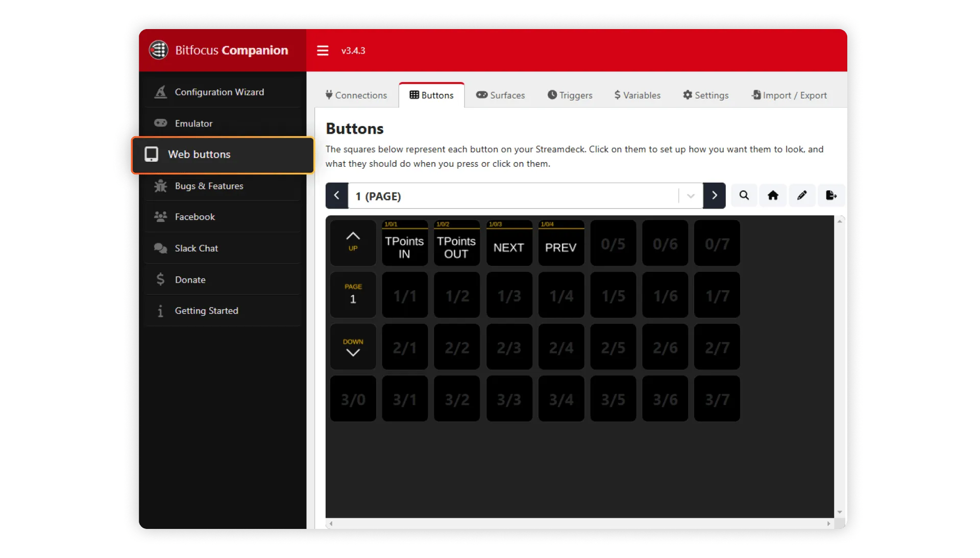Image resolution: width=980 pixels, height=558 pixels.
Task: Click the Bitfocus Companion logo icon
Action: [x=159, y=50]
